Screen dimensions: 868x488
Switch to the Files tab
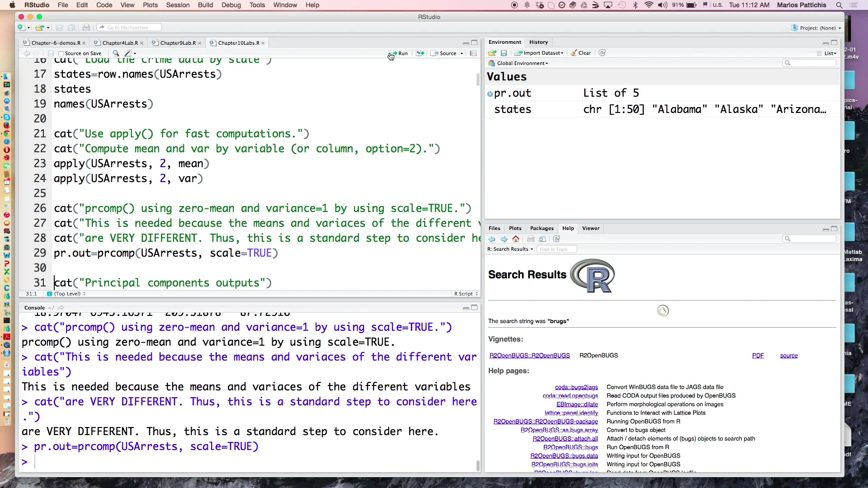click(x=494, y=228)
